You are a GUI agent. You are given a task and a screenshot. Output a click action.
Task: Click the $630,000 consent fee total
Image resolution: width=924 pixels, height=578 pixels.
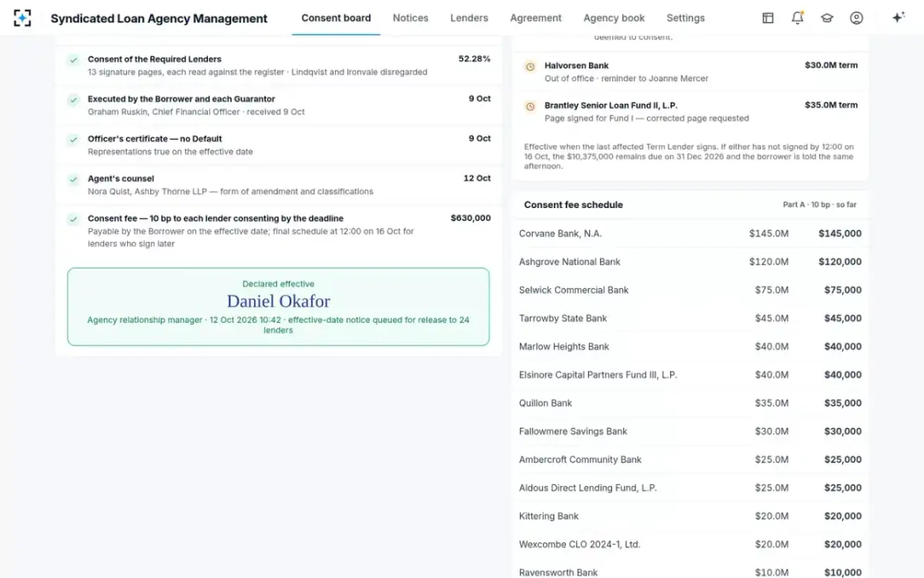click(470, 218)
